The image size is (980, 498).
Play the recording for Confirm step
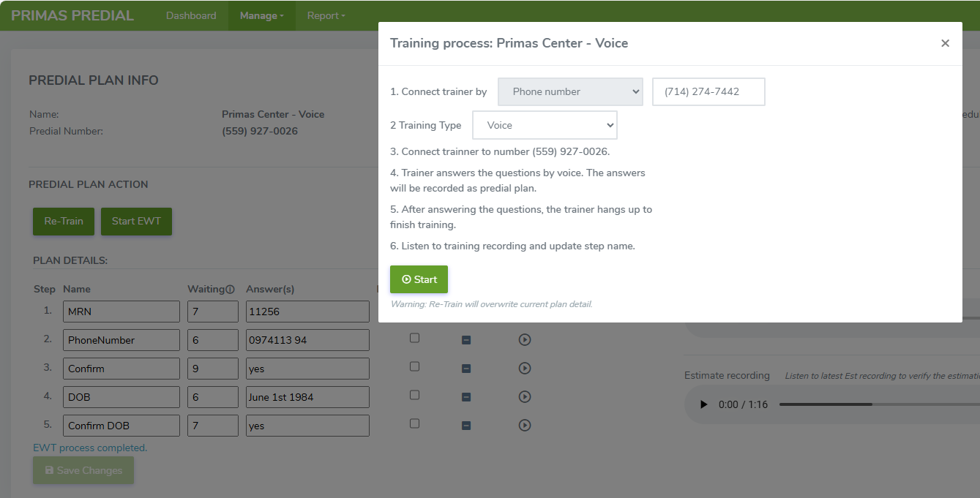525,368
